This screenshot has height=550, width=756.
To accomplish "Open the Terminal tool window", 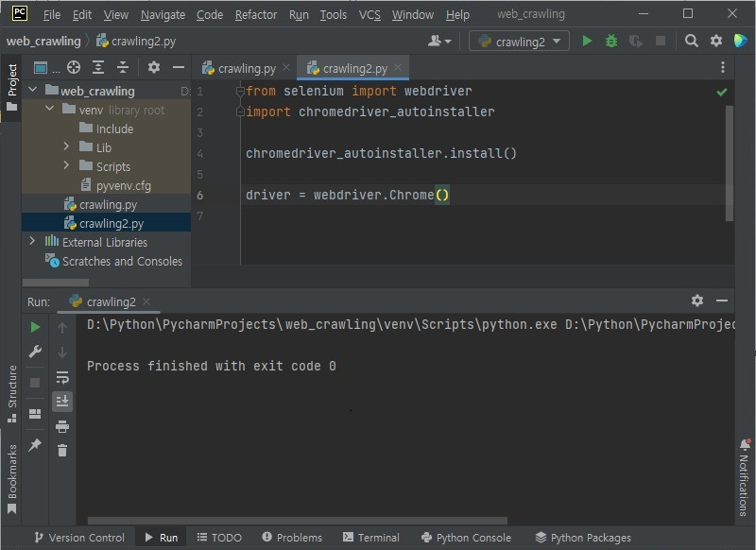I will (x=370, y=537).
